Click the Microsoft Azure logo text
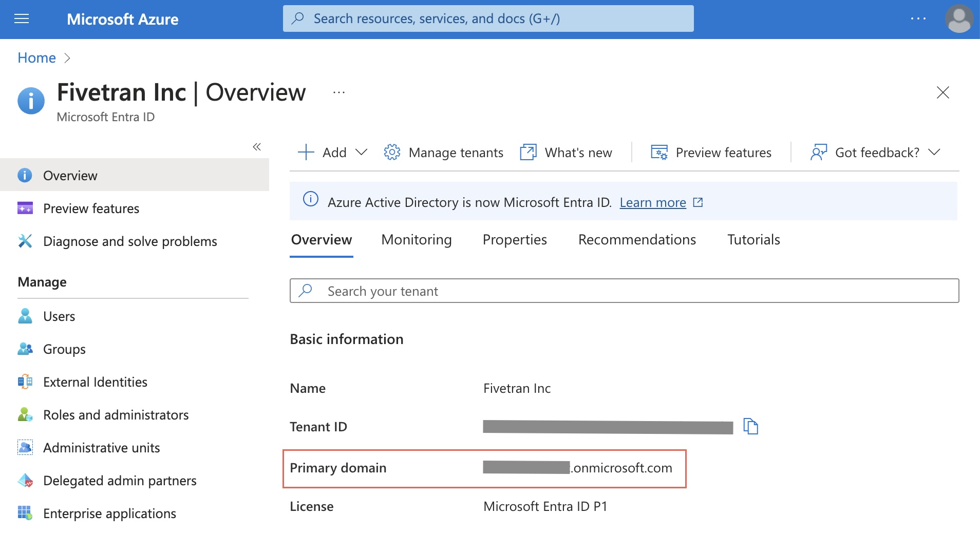980x533 pixels. coord(122,19)
